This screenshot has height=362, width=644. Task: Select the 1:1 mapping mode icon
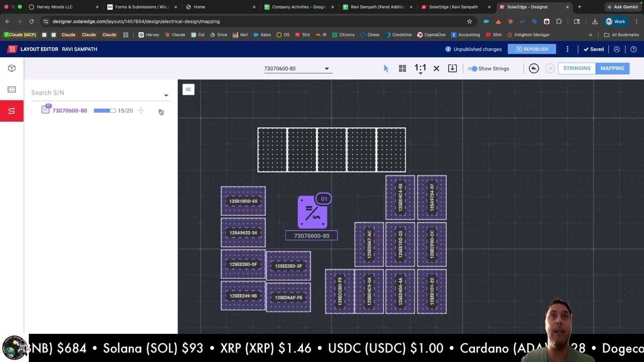click(x=420, y=68)
